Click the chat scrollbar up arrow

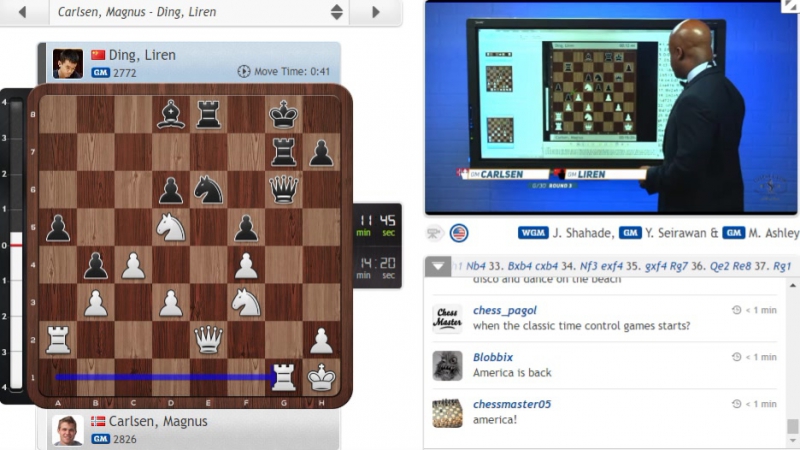(x=792, y=286)
